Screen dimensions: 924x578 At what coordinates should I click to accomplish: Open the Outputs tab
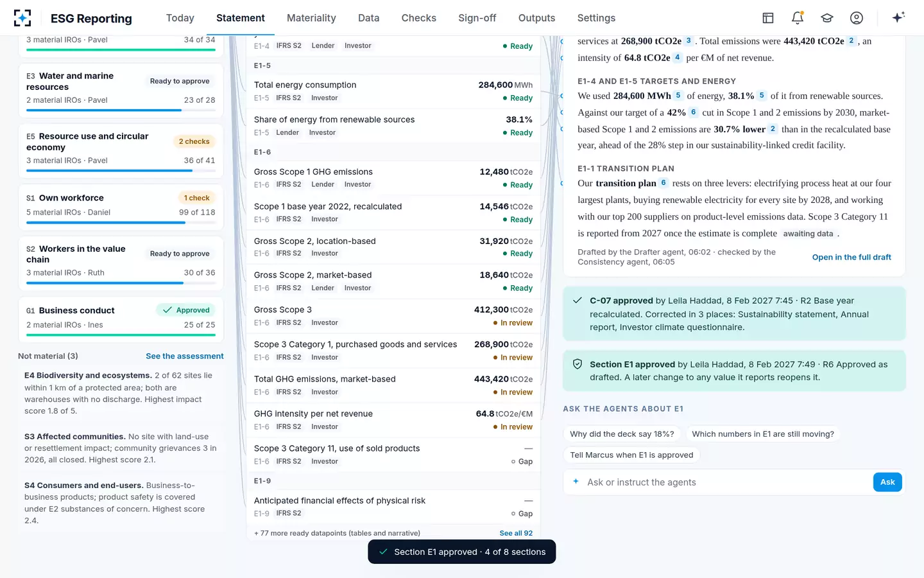537,18
